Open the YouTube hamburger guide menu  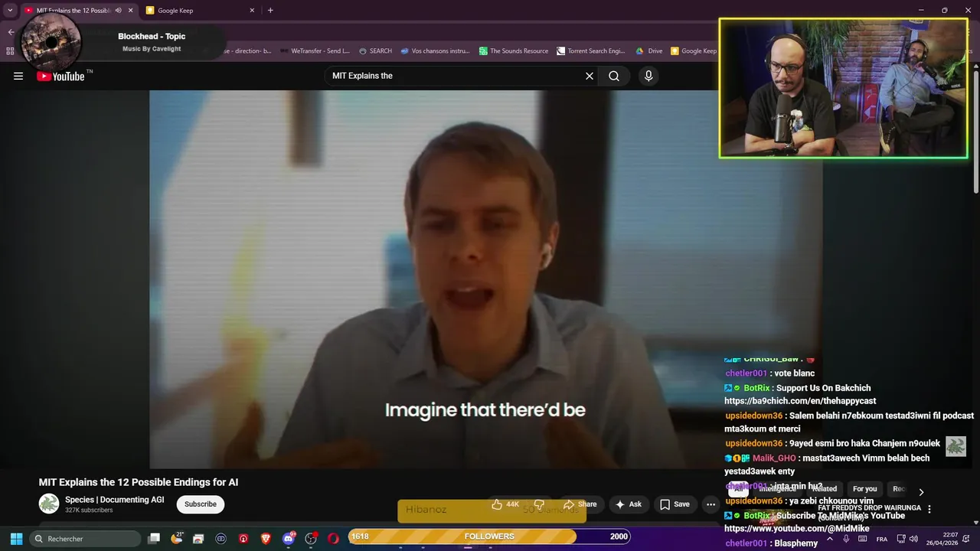pos(18,76)
